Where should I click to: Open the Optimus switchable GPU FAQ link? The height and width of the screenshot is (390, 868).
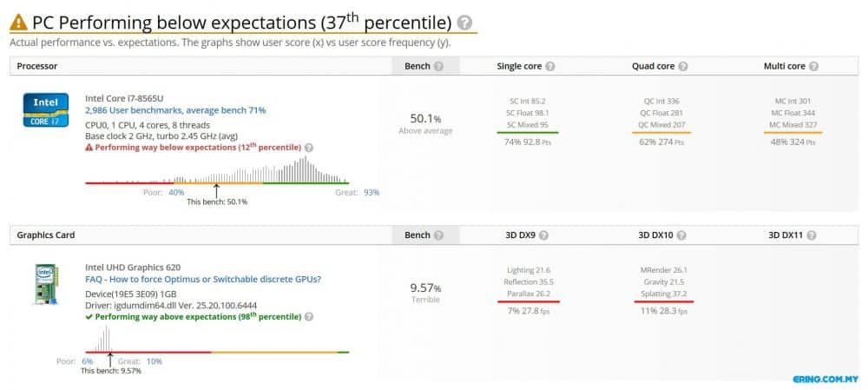203,279
